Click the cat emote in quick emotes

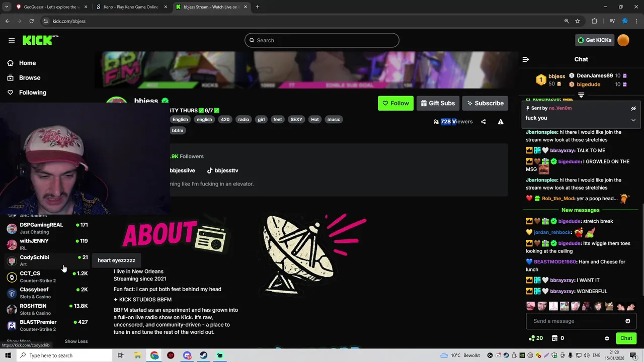[609, 306]
